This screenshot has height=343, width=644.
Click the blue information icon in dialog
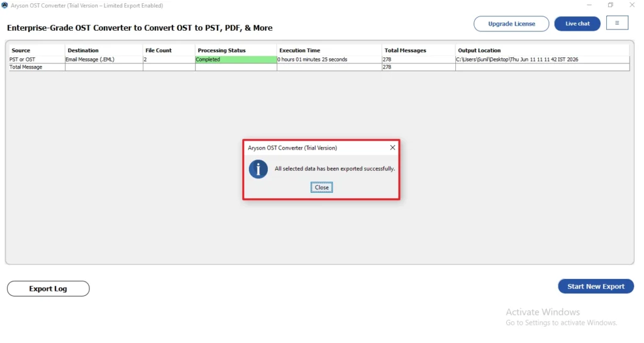tap(258, 169)
